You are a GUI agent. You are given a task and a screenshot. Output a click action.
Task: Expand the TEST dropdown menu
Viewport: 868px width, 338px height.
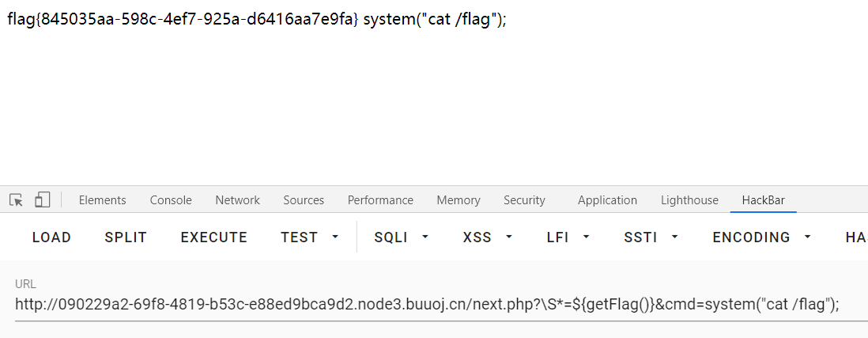coord(309,237)
